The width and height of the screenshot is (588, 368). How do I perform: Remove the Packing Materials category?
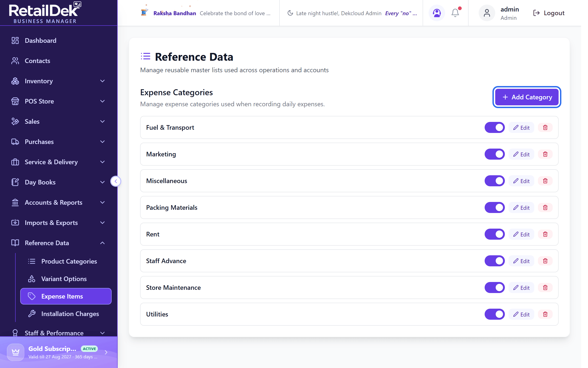tap(545, 208)
